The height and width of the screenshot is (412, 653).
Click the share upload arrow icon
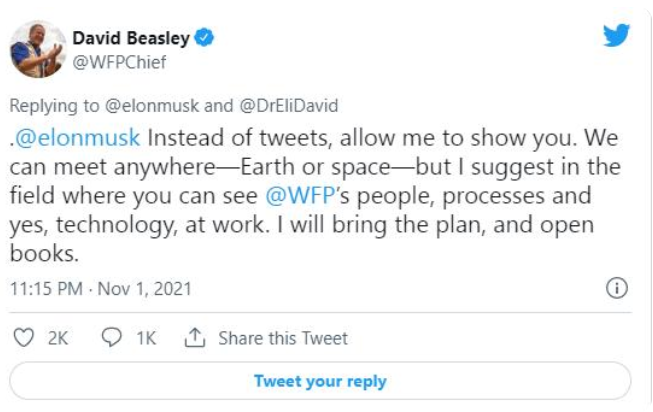point(195,337)
